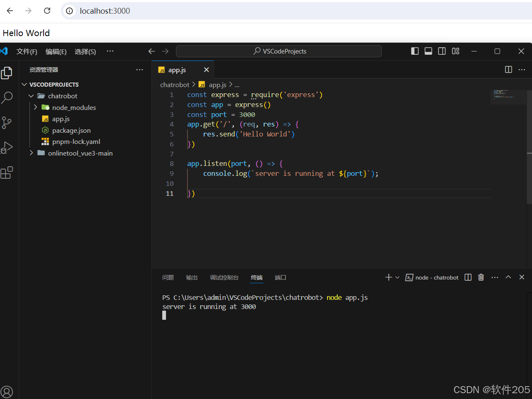Open the 文件(F) menu
The width and height of the screenshot is (532, 399).
[x=27, y=51]
